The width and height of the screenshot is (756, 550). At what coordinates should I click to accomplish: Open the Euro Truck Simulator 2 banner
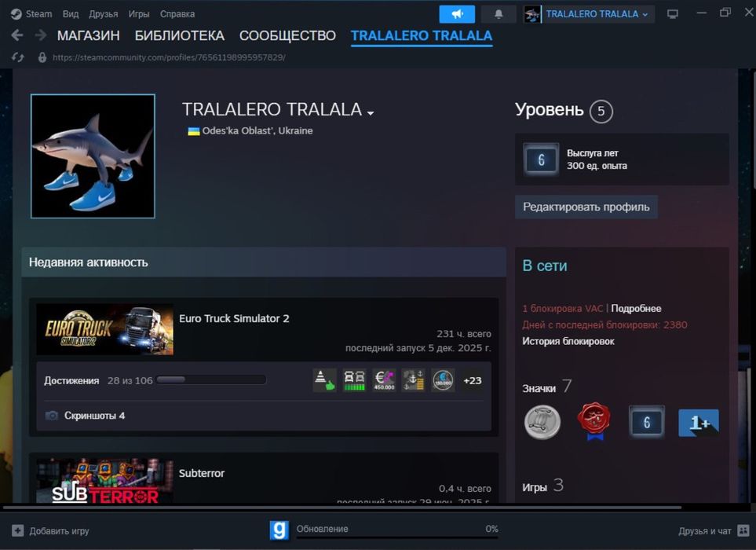[x=104, y=329]
